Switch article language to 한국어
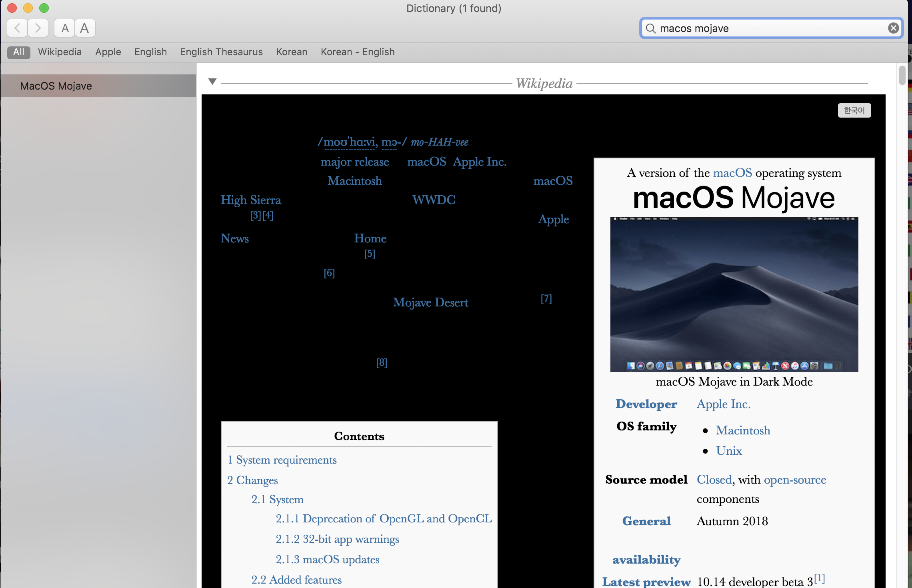The width and height of the screenshot is (912, 588). [x=854, y=110]
